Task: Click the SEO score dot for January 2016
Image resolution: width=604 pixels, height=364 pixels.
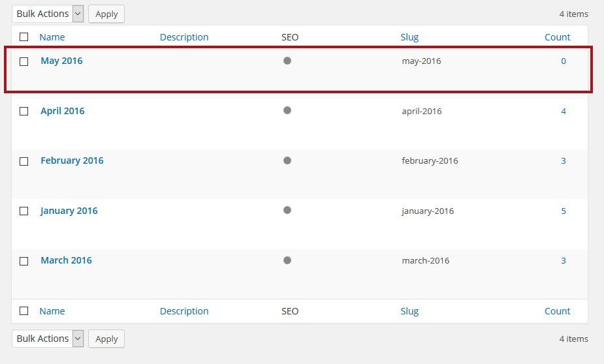Action: pos(287,210)
